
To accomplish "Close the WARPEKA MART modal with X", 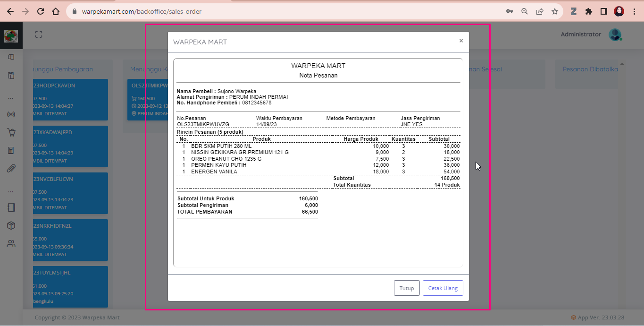I will tap(461, 41).
